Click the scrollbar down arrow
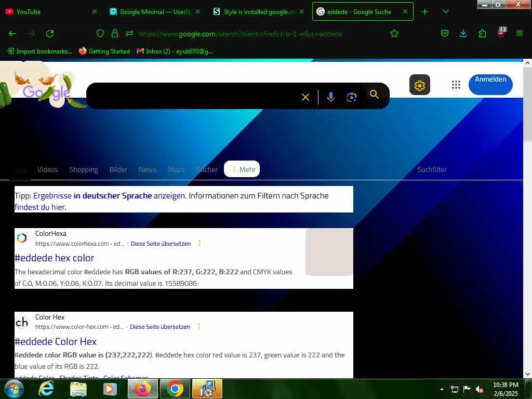Viewport: 532px width, 399px height. pyautogui.click(x=527, y=374)
